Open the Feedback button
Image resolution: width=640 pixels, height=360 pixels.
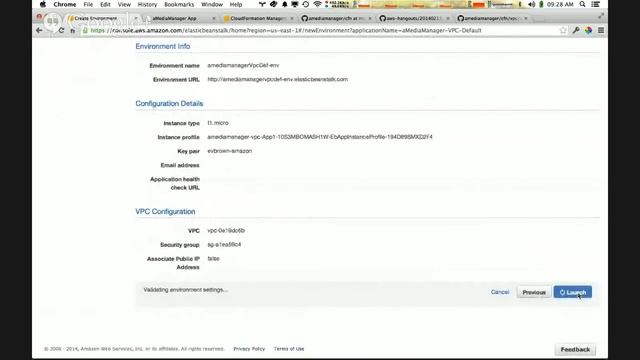pyautogui.click(x=575, y=349)
